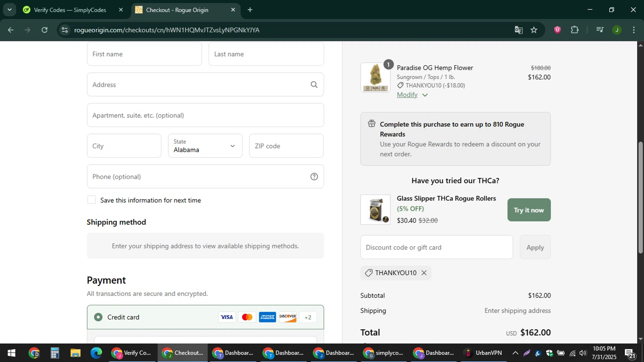Image resolution: width=644 pixels, height=362 pixels.
Task: Click the Total amount $162.00
Action: (535, 332)
